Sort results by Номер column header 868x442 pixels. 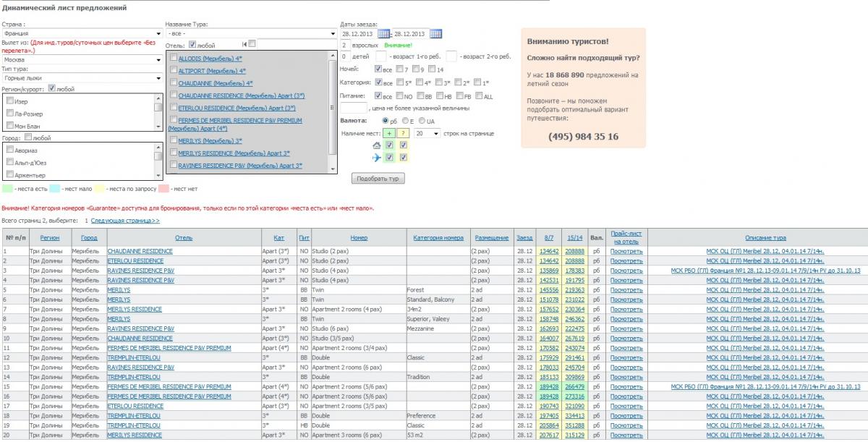coord(359,237)
